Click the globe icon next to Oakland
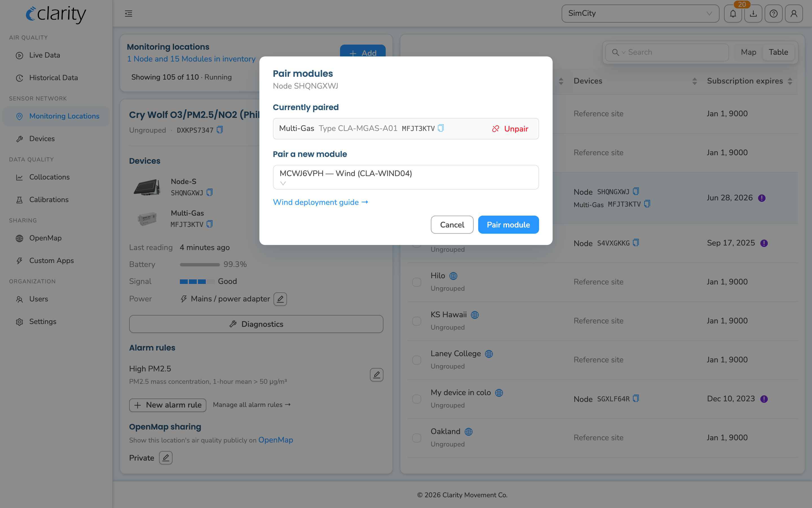The width and height of the screenshot is (812, 508). 468,432
